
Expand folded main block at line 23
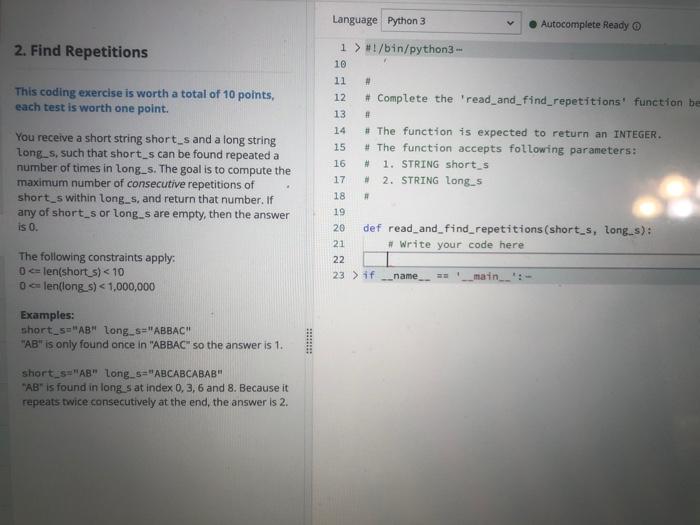click(x=355, y=275)
